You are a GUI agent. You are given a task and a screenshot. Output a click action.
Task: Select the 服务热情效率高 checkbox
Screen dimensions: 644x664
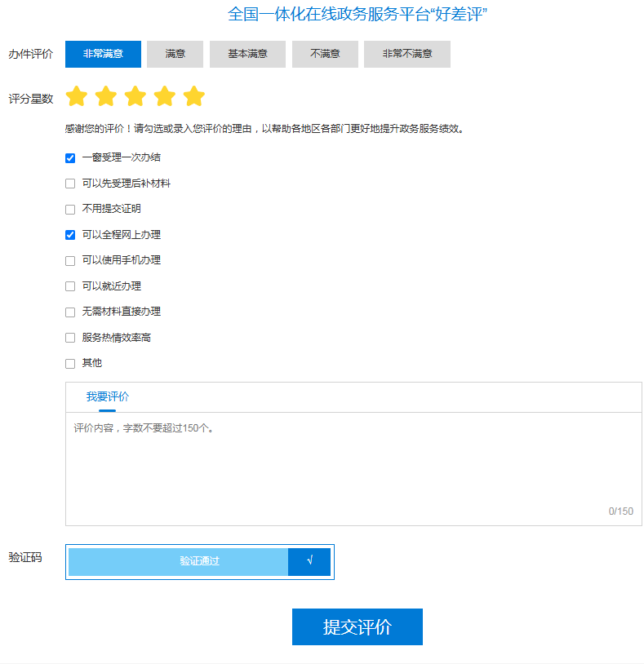pyautogui.click(x=70, y=338)
